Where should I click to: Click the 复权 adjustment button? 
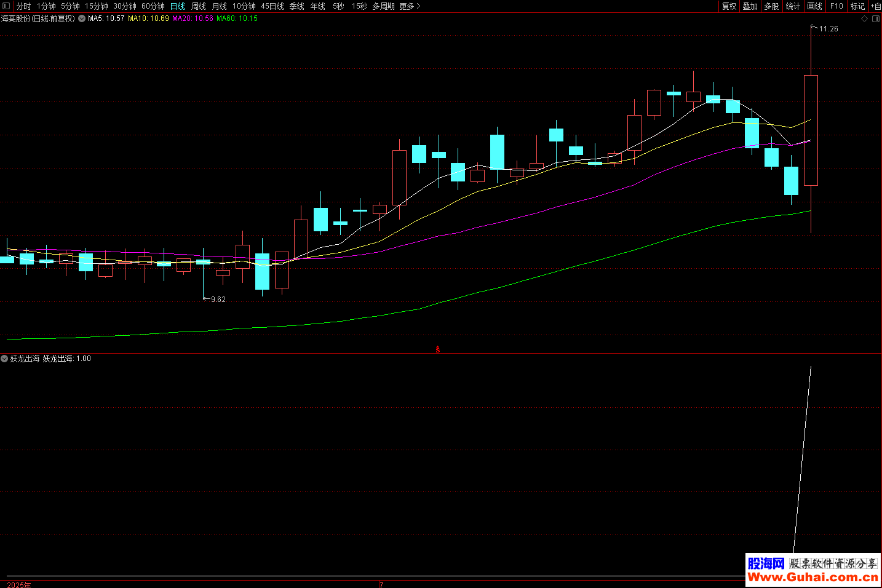[x=729, y=6]
